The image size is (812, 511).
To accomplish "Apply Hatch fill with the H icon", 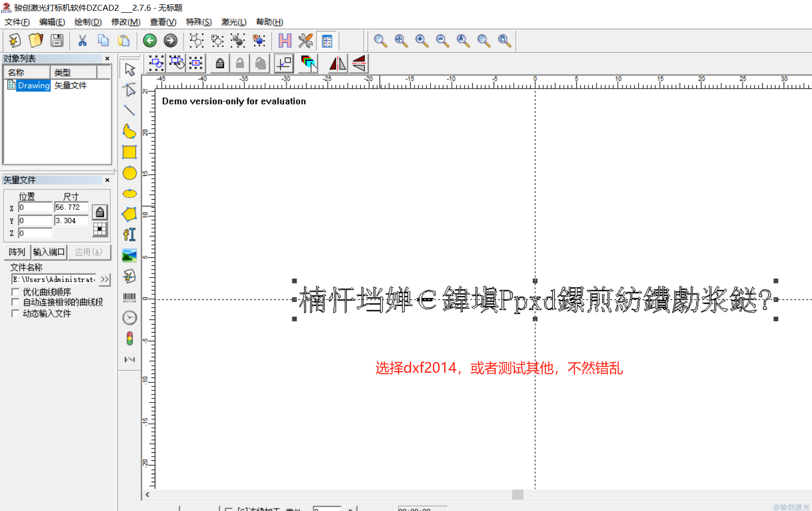I will (285, 41).
